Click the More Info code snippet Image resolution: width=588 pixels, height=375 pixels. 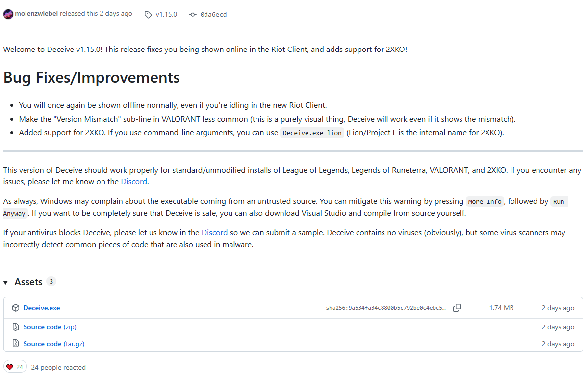click(485, 202)
